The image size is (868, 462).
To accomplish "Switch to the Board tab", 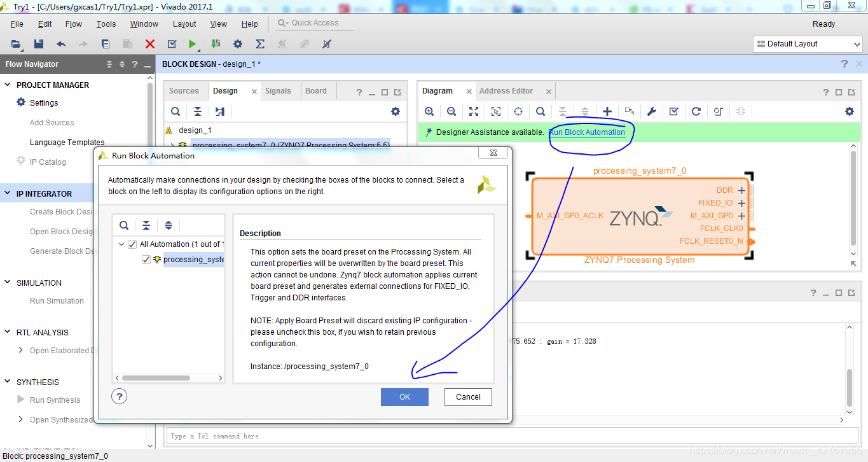I will pos(316,91).
